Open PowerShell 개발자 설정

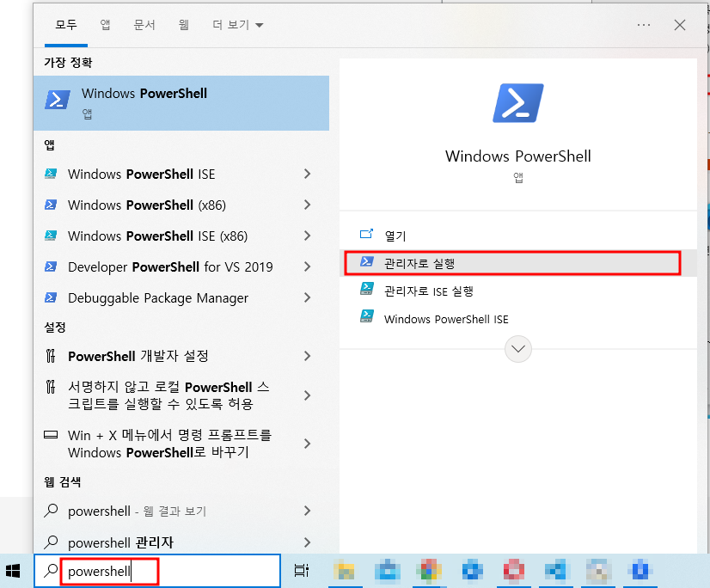pyautogui.click(x=181, y=356)
